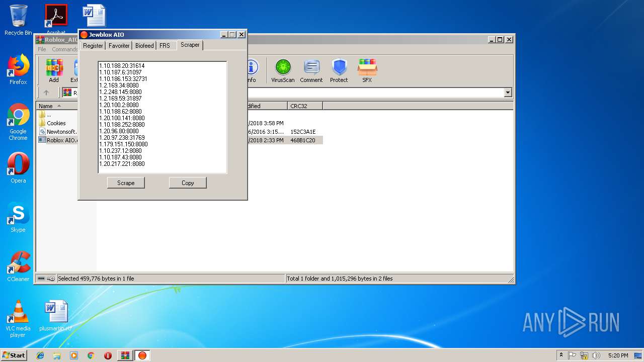
Task: Open Windows Explorer taskbar icon
Action: (57, 355)
